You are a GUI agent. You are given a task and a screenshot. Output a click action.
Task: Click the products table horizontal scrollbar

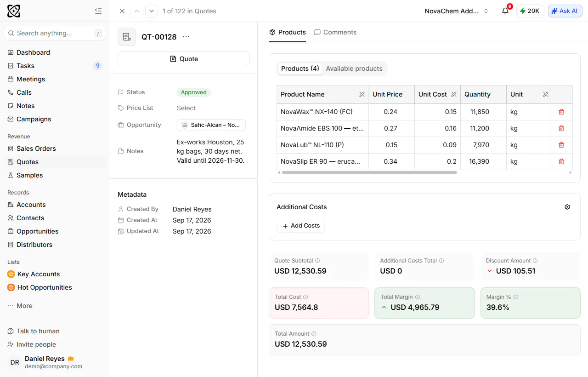369,172
